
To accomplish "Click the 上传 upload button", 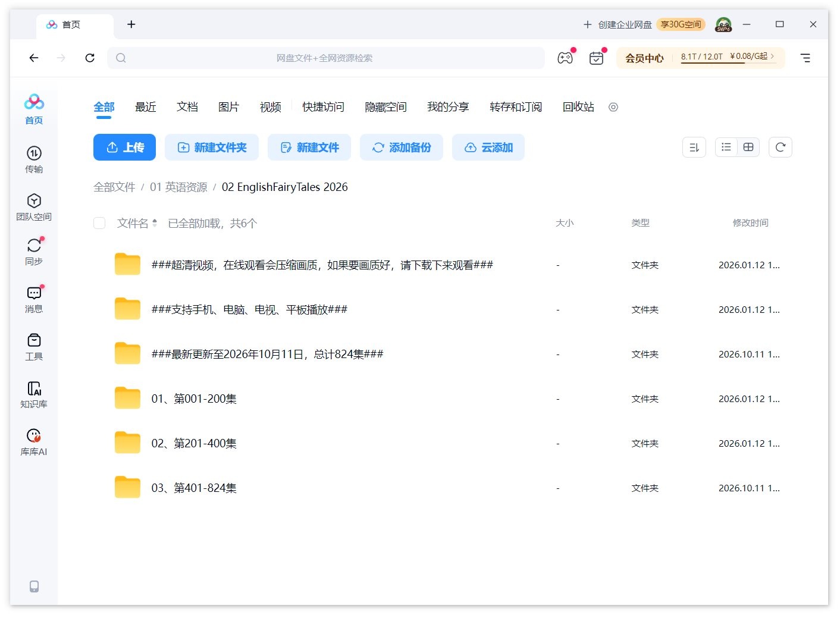I will 124,147.
